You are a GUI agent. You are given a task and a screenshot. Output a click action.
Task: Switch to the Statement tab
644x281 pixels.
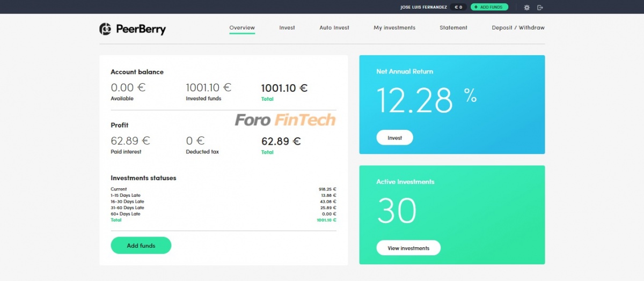point(453,28)
